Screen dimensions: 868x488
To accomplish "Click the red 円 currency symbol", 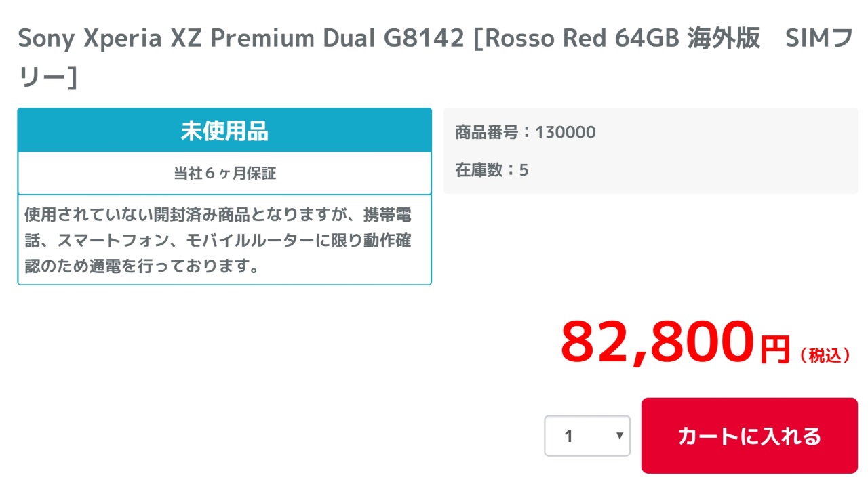I will pos(774,350).
